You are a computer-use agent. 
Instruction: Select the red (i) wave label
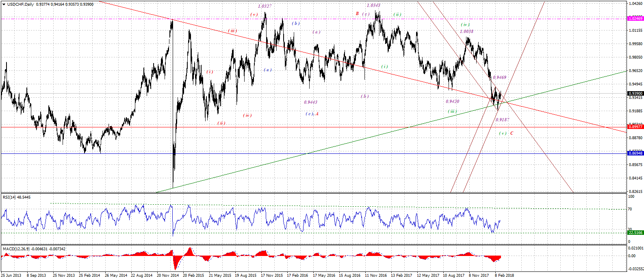click(210, 72)
